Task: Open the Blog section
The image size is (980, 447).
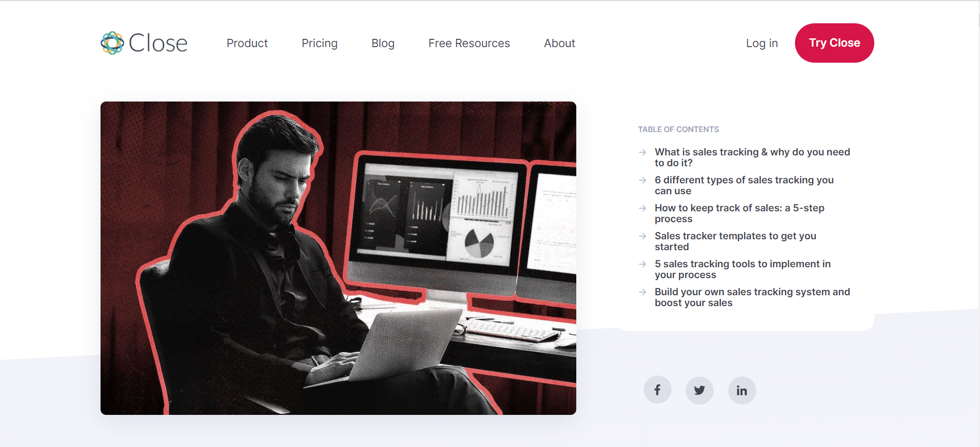Action: click(382, 44)
